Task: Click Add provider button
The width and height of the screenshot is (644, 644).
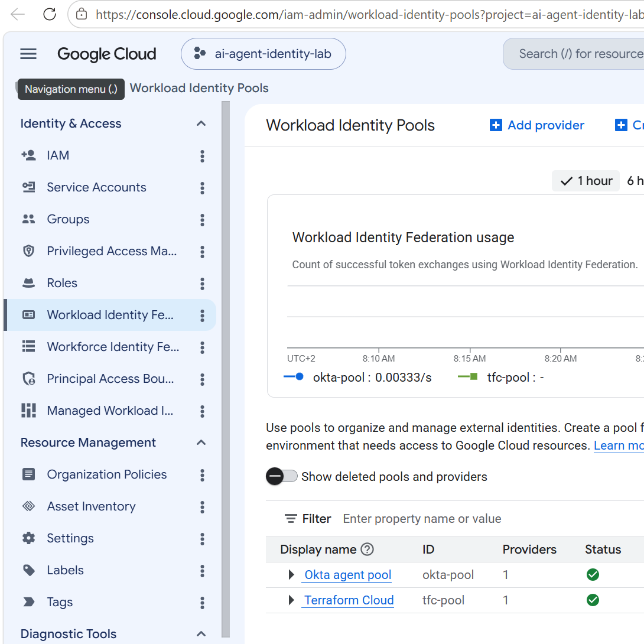Action: 537,125
